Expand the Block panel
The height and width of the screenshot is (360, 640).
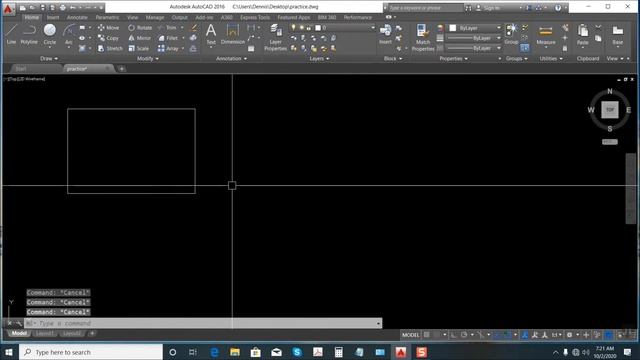(393, 59)
